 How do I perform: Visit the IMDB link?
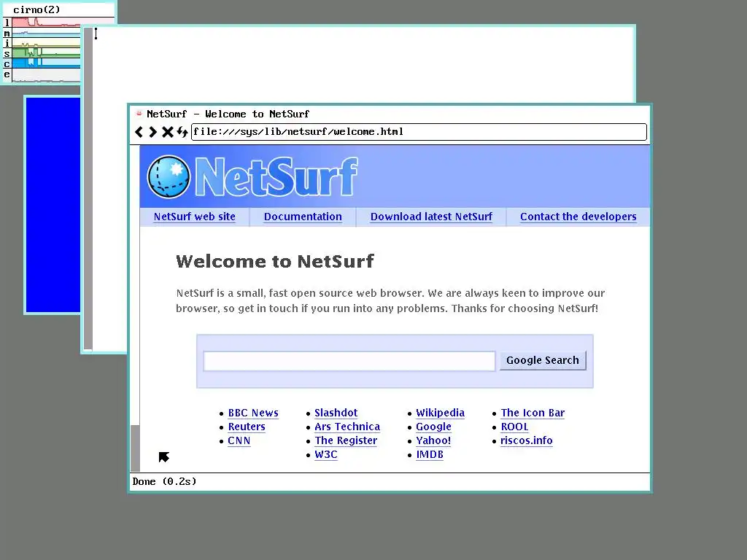[430, 454]
